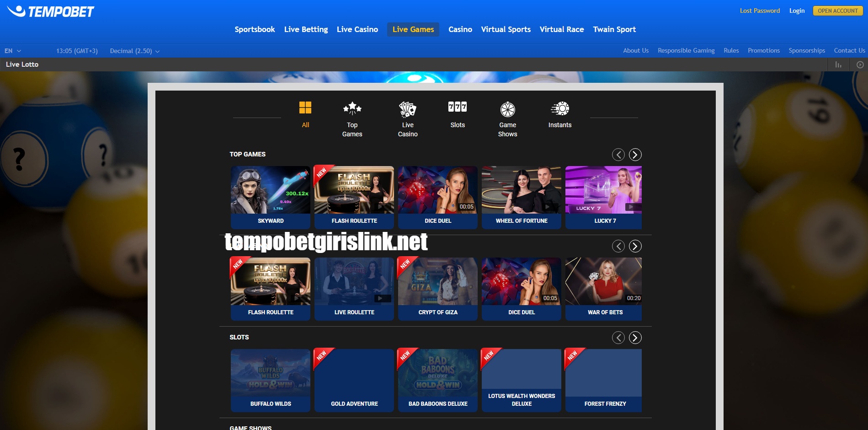Open the Sponsorships link
Screen dimensions: 868x430
click(x=807, y=50)
